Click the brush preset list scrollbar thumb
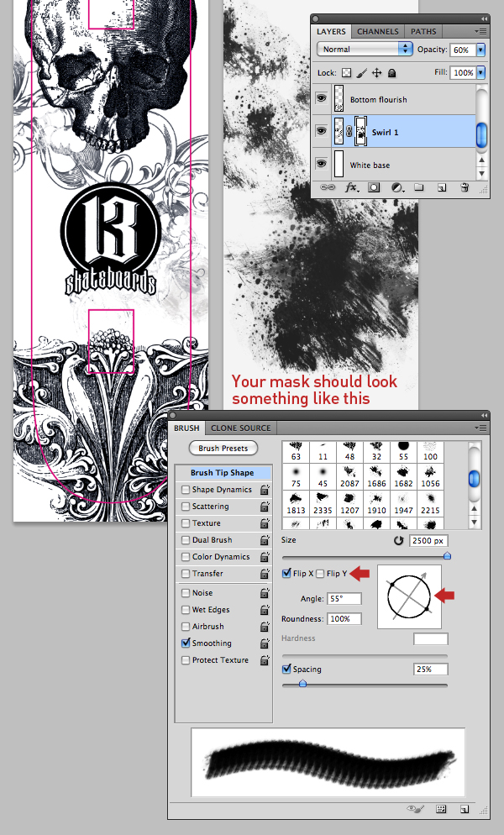Screen dimensions: 504x835 [x=474, y=480]
